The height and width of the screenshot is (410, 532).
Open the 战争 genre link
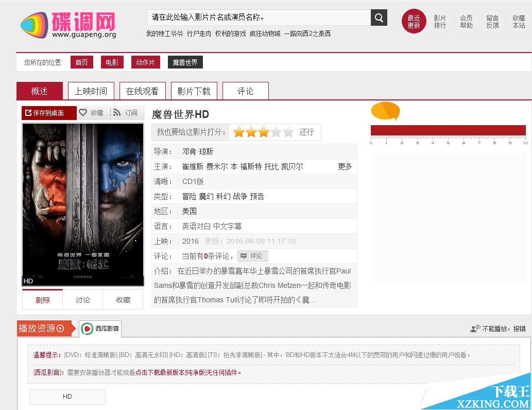[x=240, y=197]
